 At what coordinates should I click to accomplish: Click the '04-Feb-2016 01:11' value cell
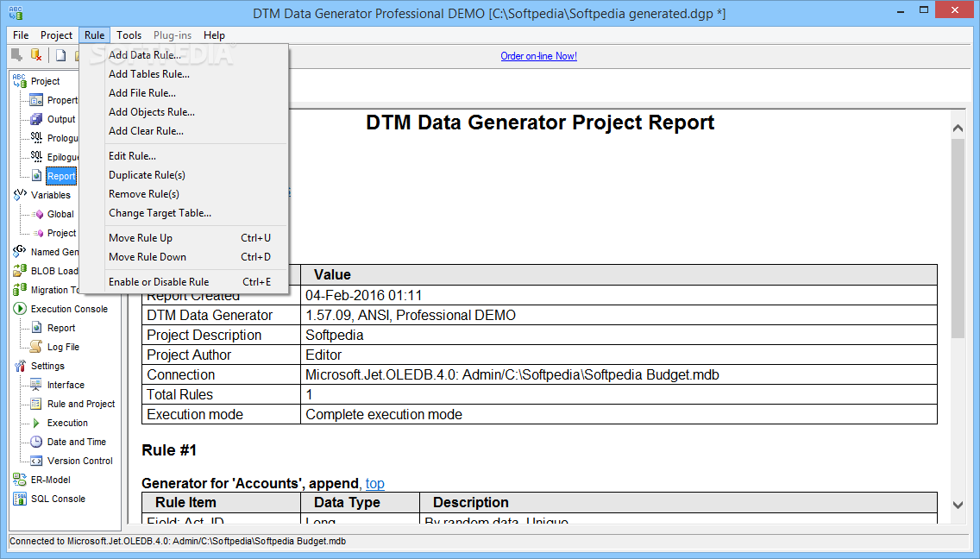point(619,295)
